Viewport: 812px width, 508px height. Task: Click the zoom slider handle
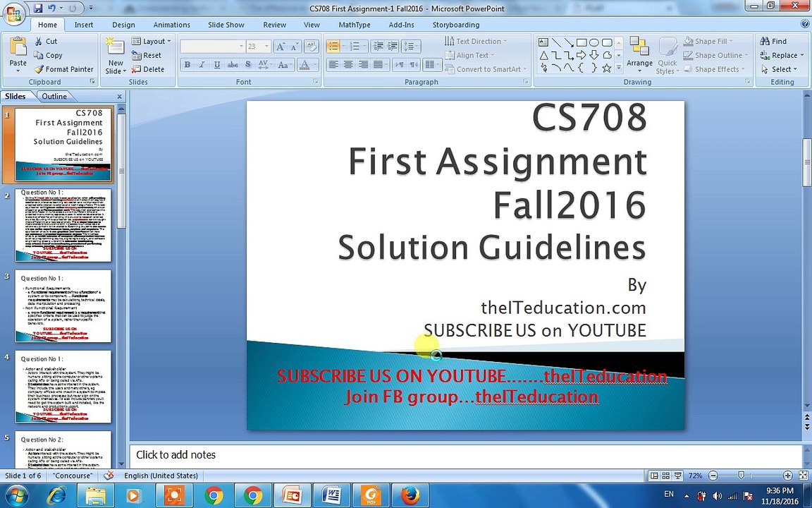coord(741,476)
